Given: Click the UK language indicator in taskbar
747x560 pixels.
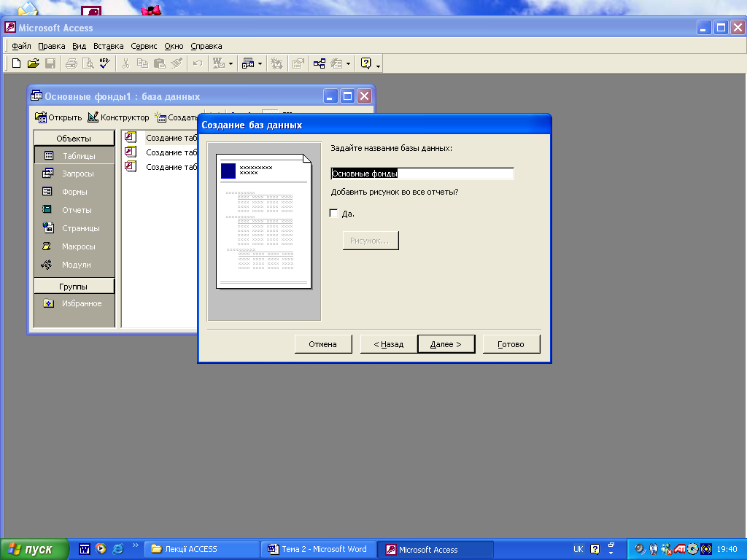Looking at the screenshot, I should pyautogui.click(x=578, y=549).
